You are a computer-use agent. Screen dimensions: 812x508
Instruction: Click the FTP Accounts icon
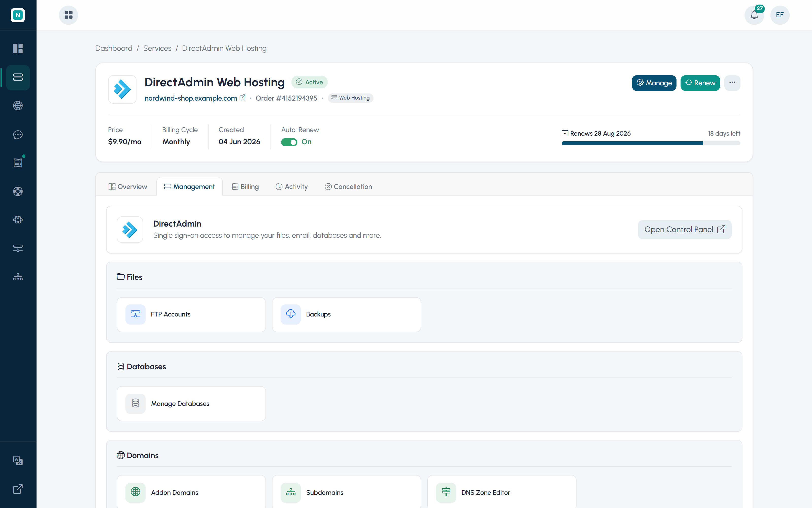(x=135, y=314)
